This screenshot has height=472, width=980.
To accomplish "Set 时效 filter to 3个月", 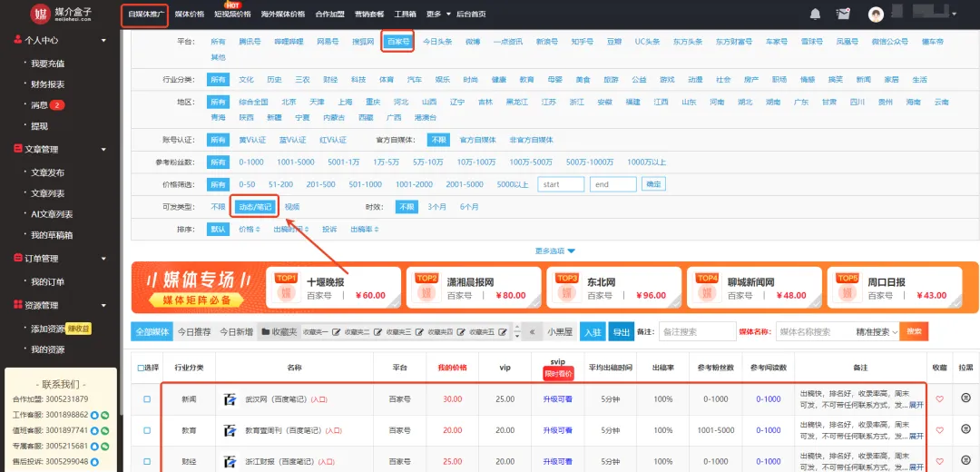I will 436,207.
